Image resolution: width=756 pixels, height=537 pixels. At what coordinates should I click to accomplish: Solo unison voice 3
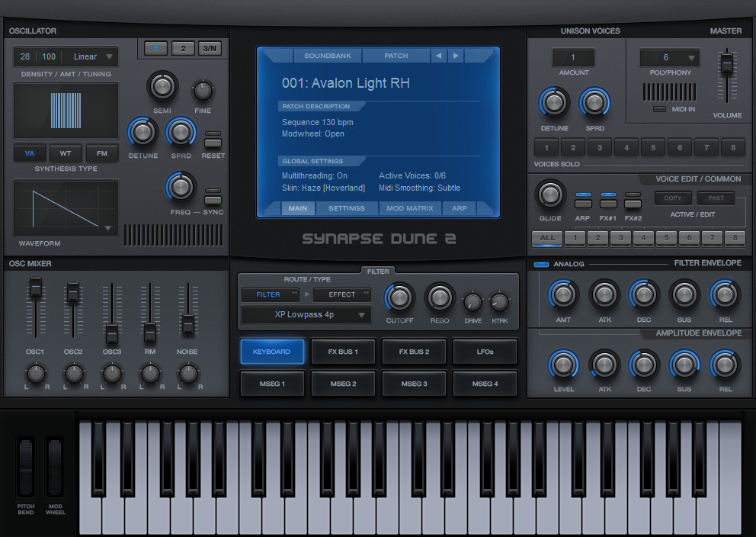tap(599, 148)
